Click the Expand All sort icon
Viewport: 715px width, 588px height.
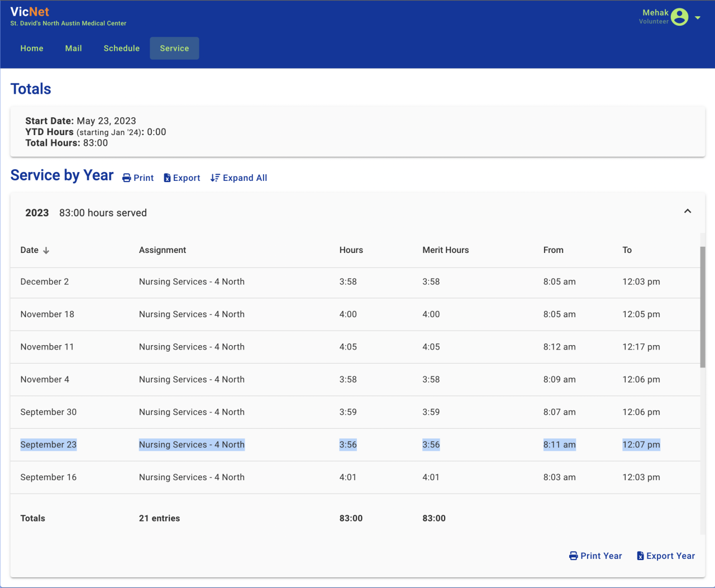(x=215, y=178)
